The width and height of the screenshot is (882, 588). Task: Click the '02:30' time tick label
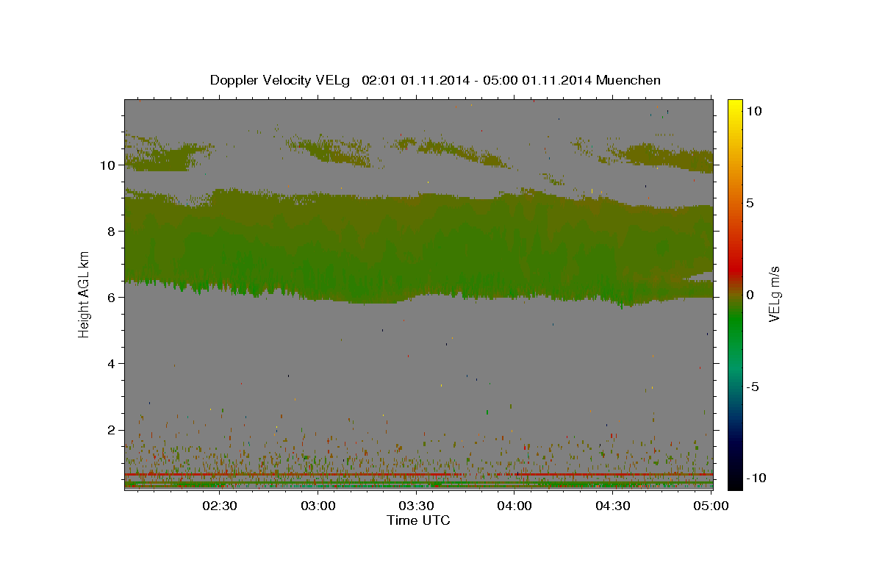tap(220, 506)
